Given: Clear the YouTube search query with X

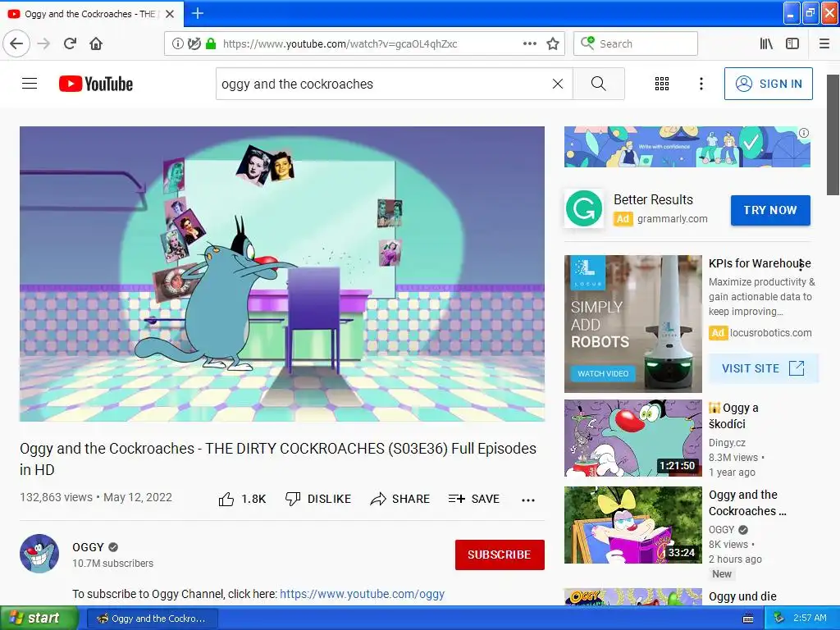Looking at the screenshot, I should pyautogui.click(x=558, y=84).
